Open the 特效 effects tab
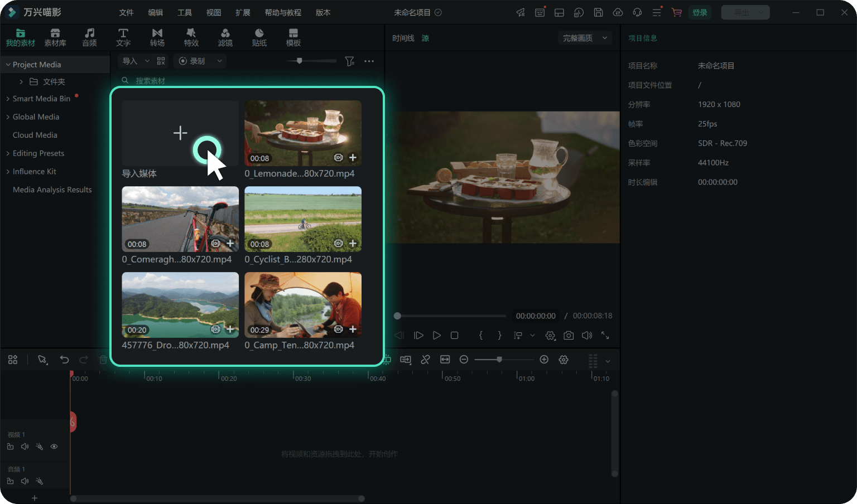Screen dimensions: 857x504 click(191, 37)
